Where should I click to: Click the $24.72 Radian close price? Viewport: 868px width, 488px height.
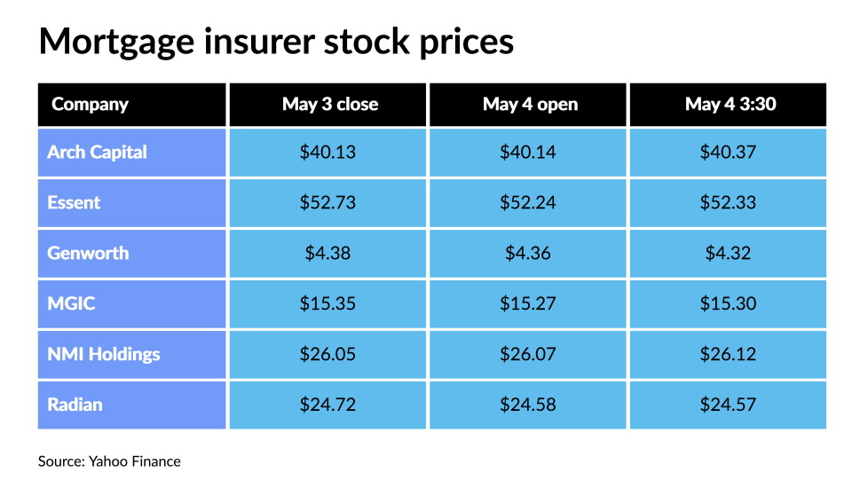point(327,405)
